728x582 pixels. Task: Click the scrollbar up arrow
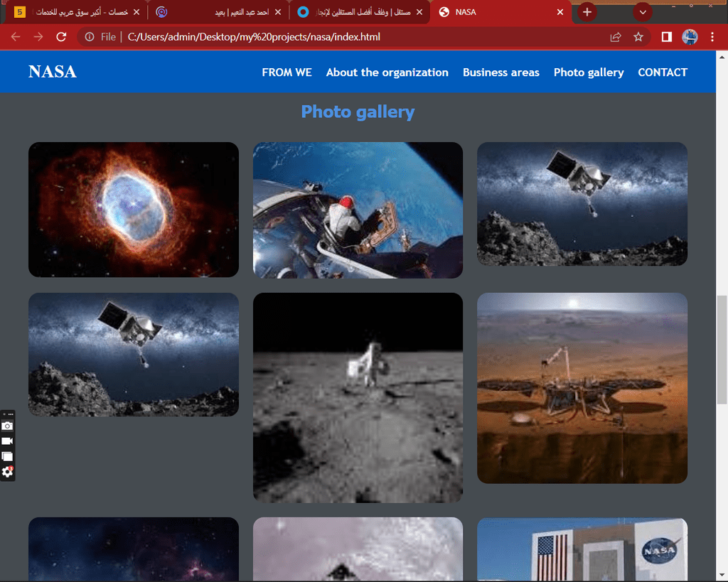coord(722,57)
